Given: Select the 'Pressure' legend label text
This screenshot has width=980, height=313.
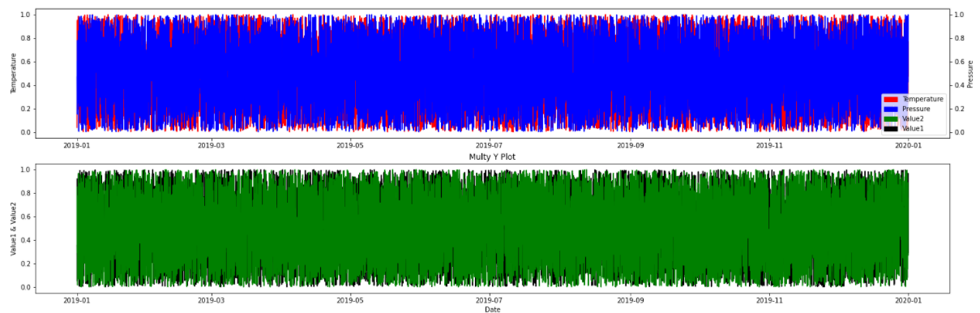Looking at the screenshot, I should pos(917,109).
